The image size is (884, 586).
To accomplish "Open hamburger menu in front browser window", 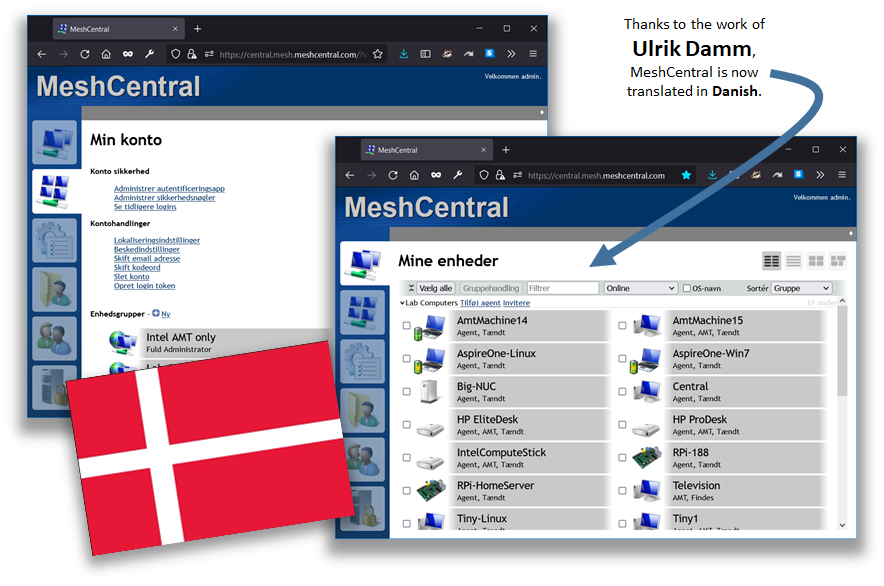I will pyautogui.click(x=842, y=175).
